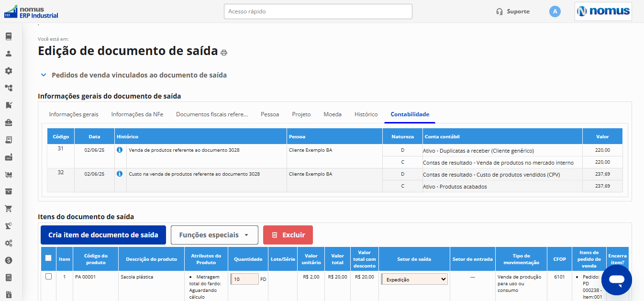Click product code PA 00001
Screen dimensions: 644x301
click(86, 277)
